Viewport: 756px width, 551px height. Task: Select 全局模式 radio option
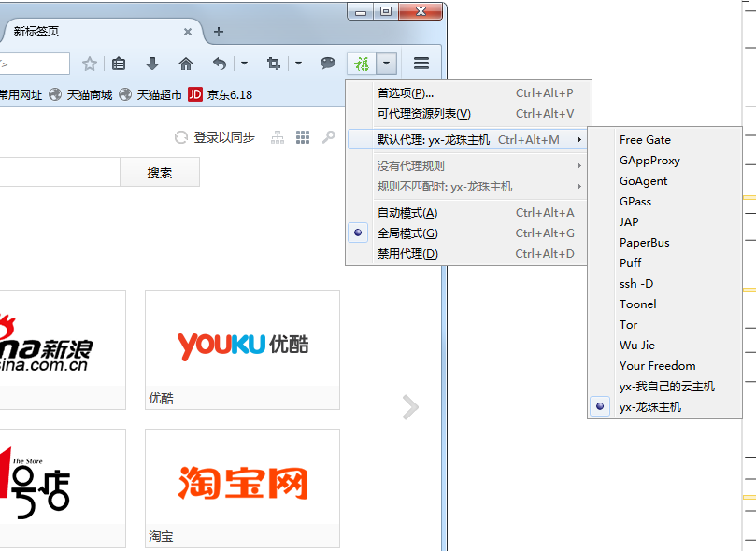click(x=466, y=233)
